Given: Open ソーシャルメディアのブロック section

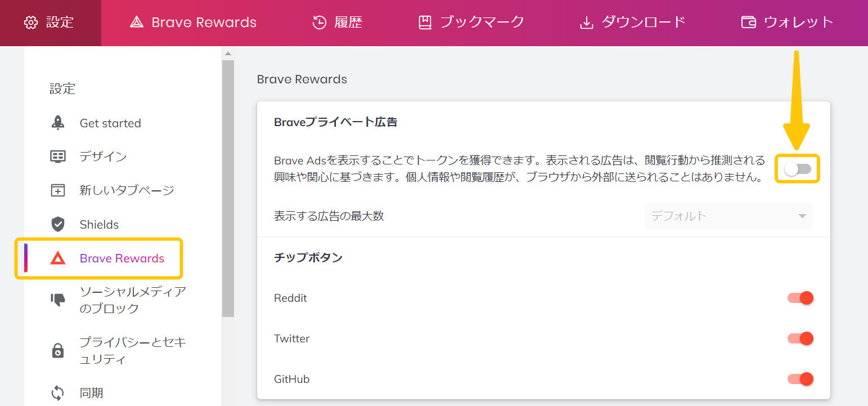Looking at the screenshot, I should pos(133,300).
